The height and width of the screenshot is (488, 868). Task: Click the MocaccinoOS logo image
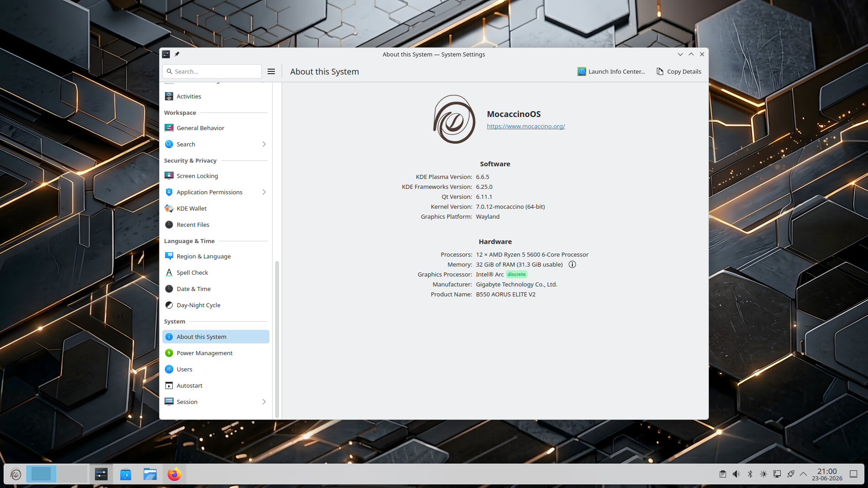coord(454,119)
